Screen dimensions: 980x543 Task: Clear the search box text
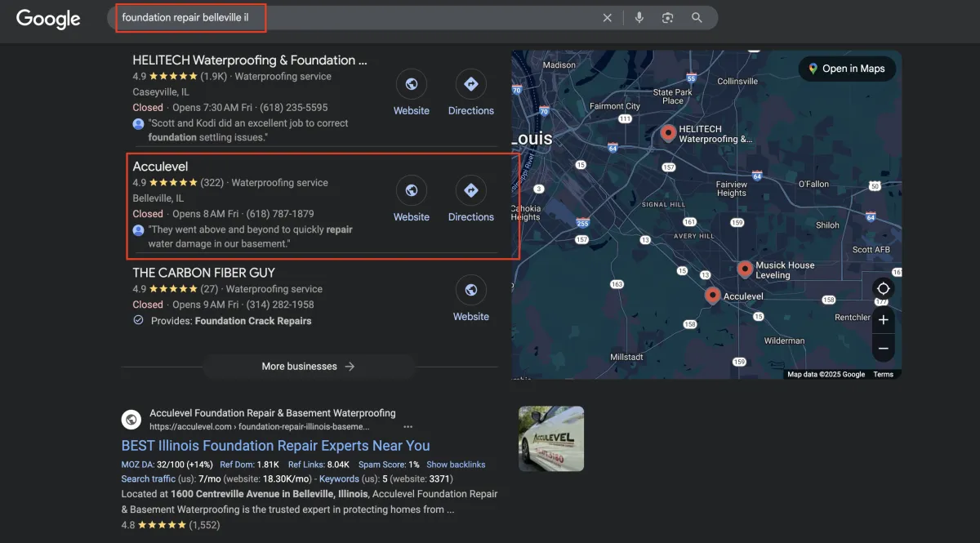607,18
